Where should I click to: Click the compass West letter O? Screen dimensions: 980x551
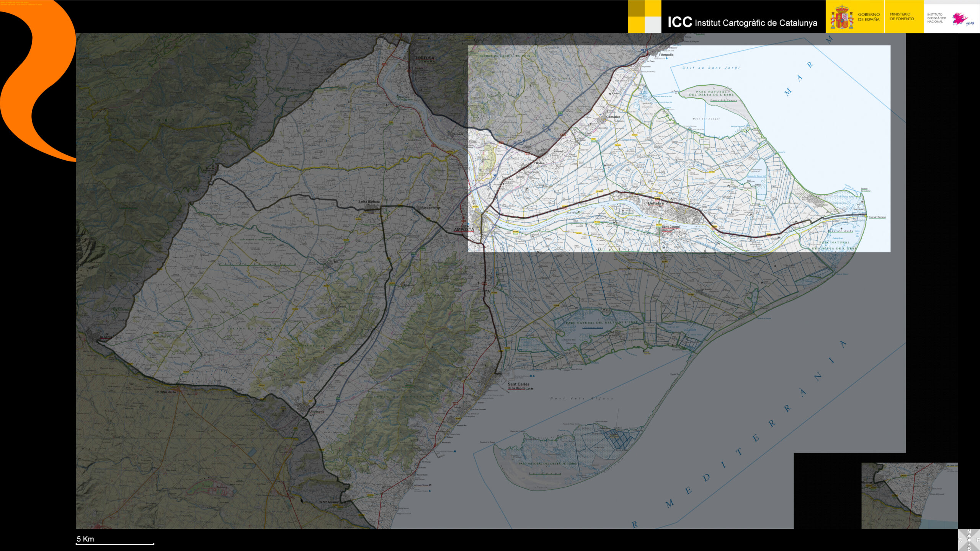coord(960,540)
